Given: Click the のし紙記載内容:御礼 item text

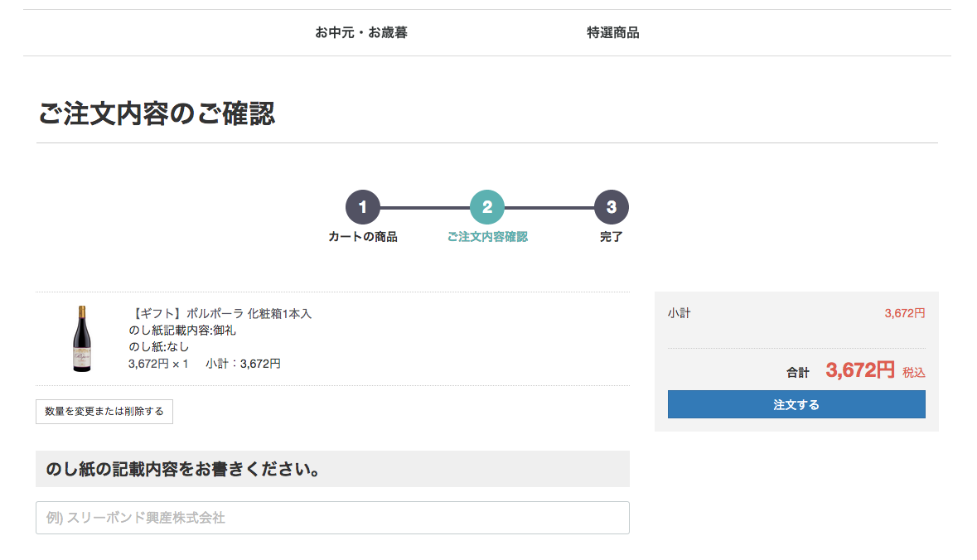Looking at the screenshot, I should [182, 331].
